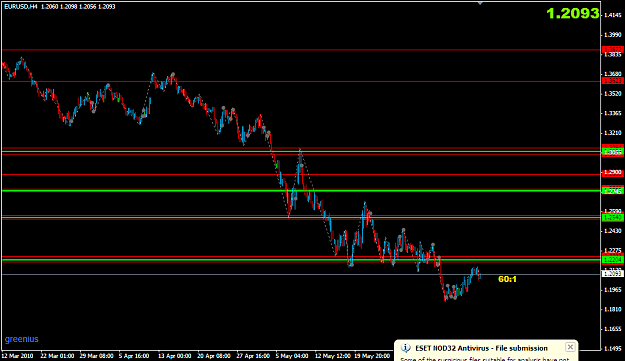Click the 1.4145 price scale label

[x=613, y=15]
